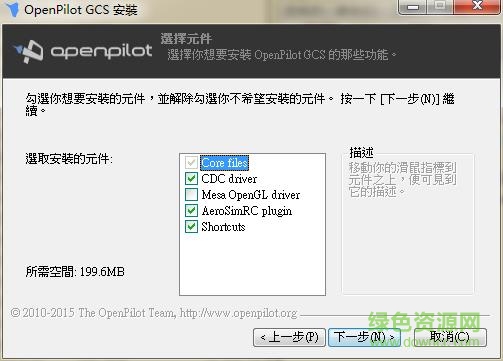This screenshot has height=361, width=503.
Task: Enable the Mesa OpenGL driver checkbox
Action: coord(191,195)
